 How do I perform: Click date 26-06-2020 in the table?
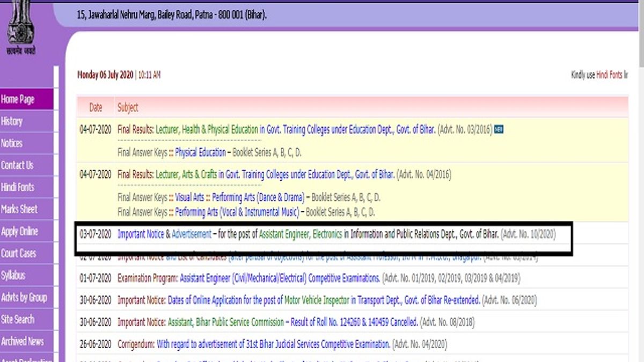pos(96,344)
